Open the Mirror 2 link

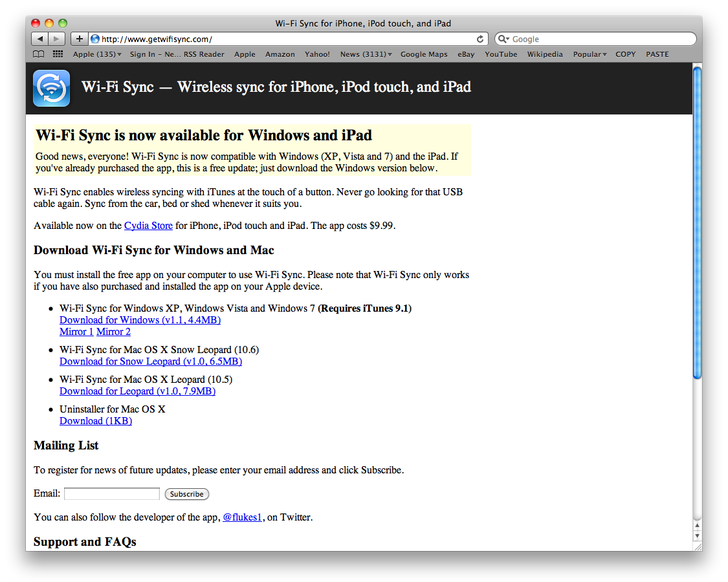pos(113,331)
